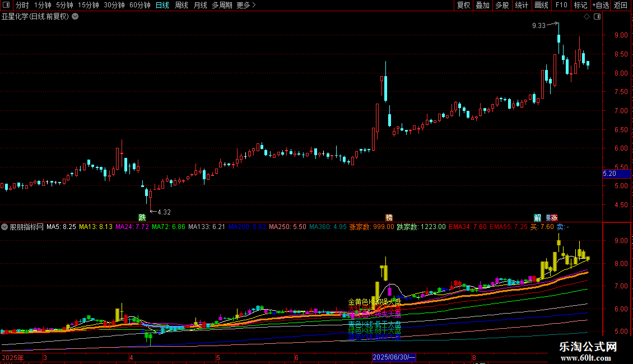Image resolution: width=633 pixels, height=364 pixels.
Task: Switch to 日线 daily chart
Action: click(x=162, y=5)
